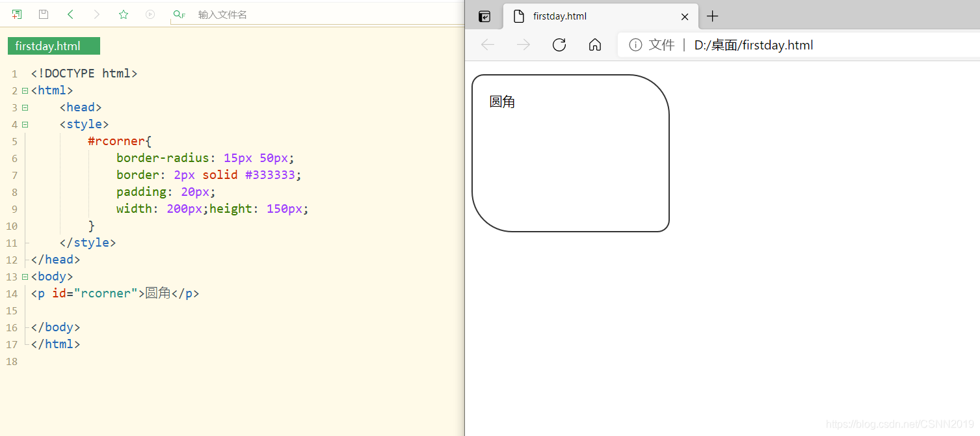
Task: Close the firstday.html browser tab
Action: coord(684,17)
